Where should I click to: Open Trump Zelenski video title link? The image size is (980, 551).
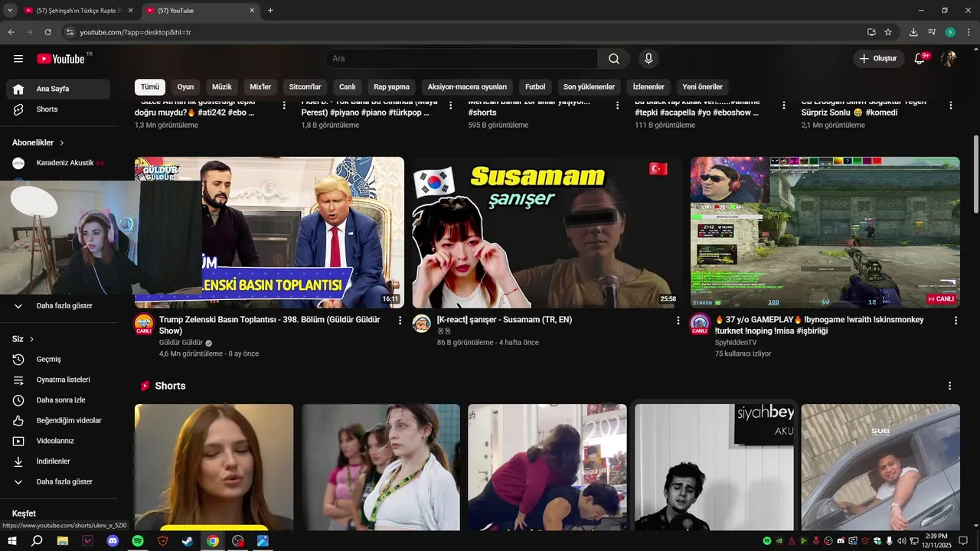[x=269, y=325]
